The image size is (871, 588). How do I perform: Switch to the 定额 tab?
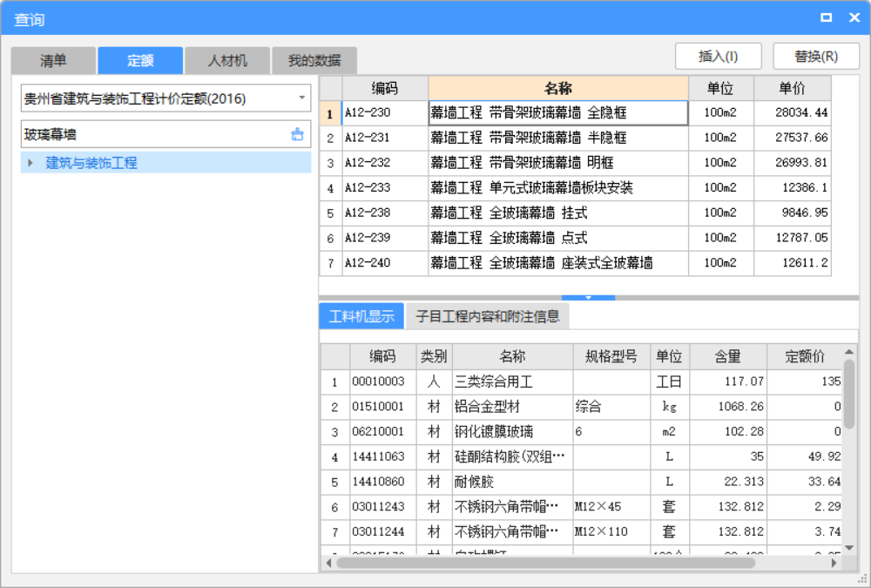[140, 60]
